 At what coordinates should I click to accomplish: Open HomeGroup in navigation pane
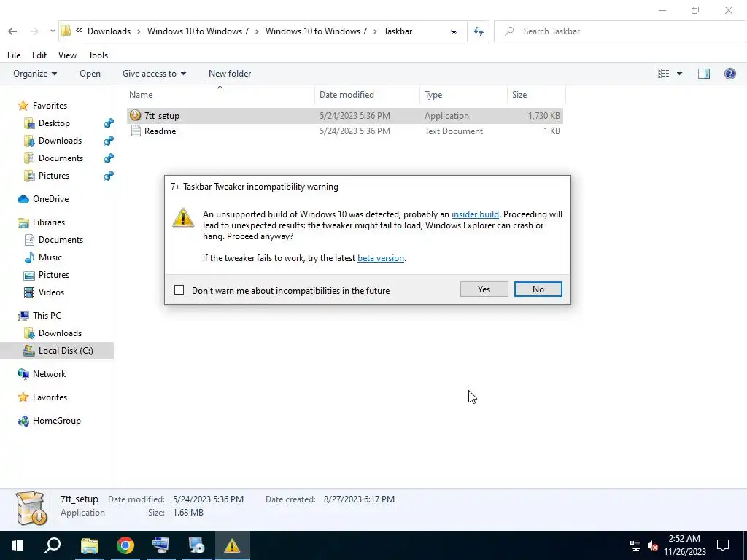coord(57,421)
